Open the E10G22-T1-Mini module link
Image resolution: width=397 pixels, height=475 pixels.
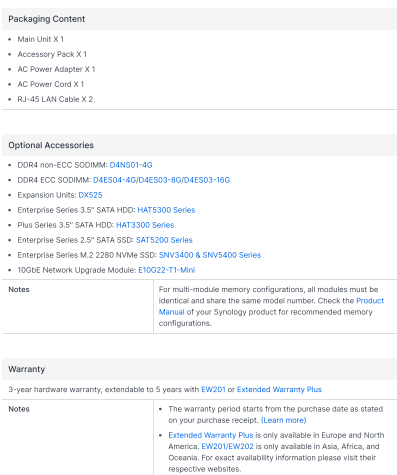click(x=167, y=270)
